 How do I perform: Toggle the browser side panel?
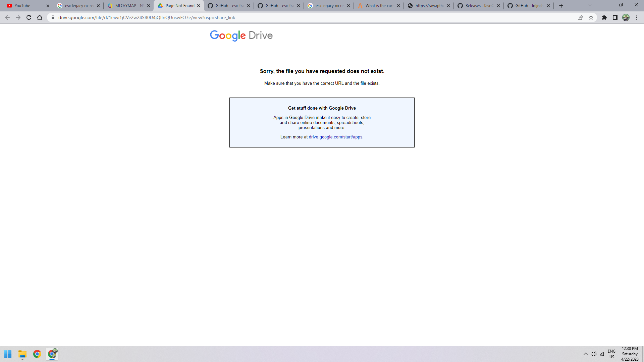(x=615, y=17)
